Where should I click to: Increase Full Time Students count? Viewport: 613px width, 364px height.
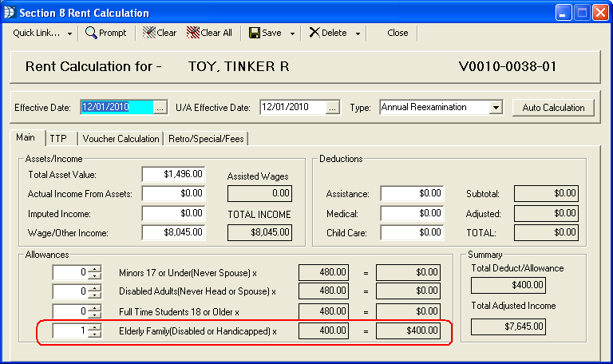[x=94, y=307]
